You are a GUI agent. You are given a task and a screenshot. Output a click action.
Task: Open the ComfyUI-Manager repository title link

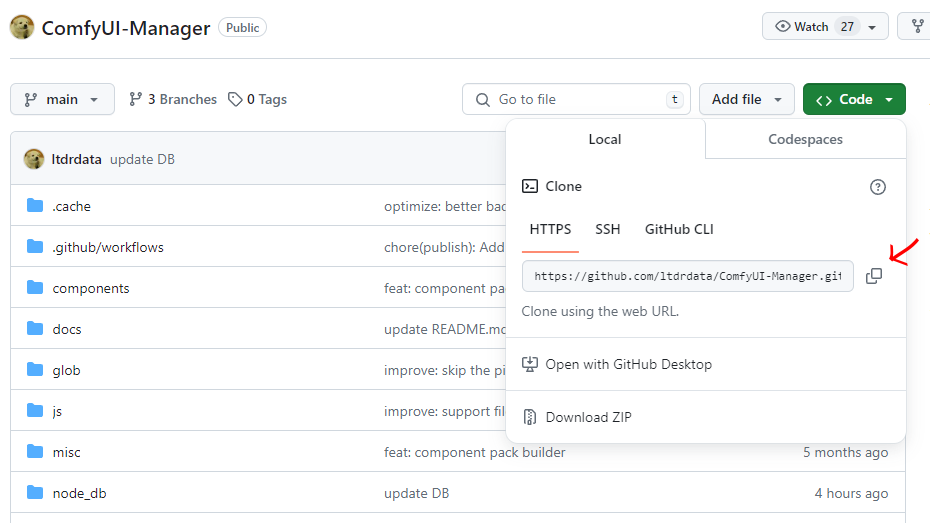click(x=126, y=28)
